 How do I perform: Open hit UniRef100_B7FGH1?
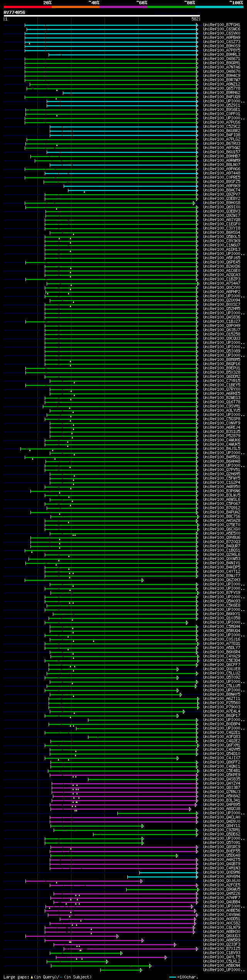coord(222,25)
